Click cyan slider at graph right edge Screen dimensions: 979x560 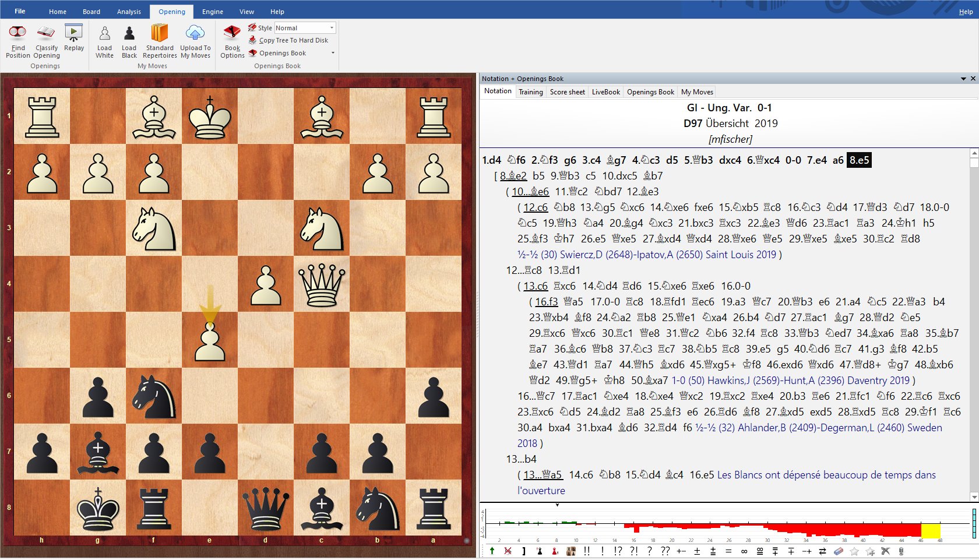pyautogui.click(x=974, y=523)
